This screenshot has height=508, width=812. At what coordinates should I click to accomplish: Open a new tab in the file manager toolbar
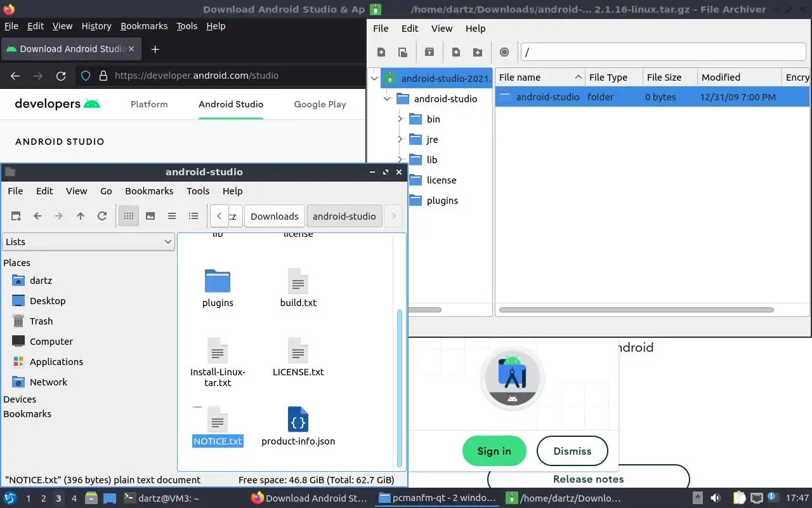click(16, 216)
